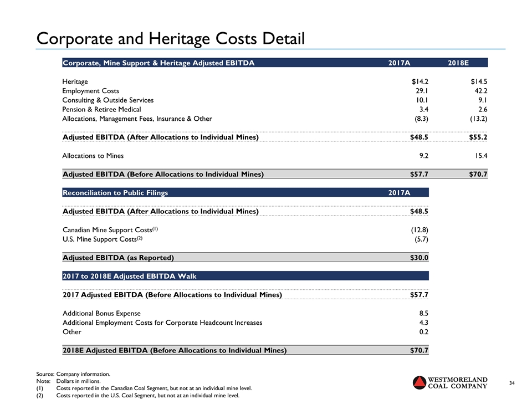Select the 2018E column header
Viewport: 532px width, 399px height.
click(x=458, y=63)
